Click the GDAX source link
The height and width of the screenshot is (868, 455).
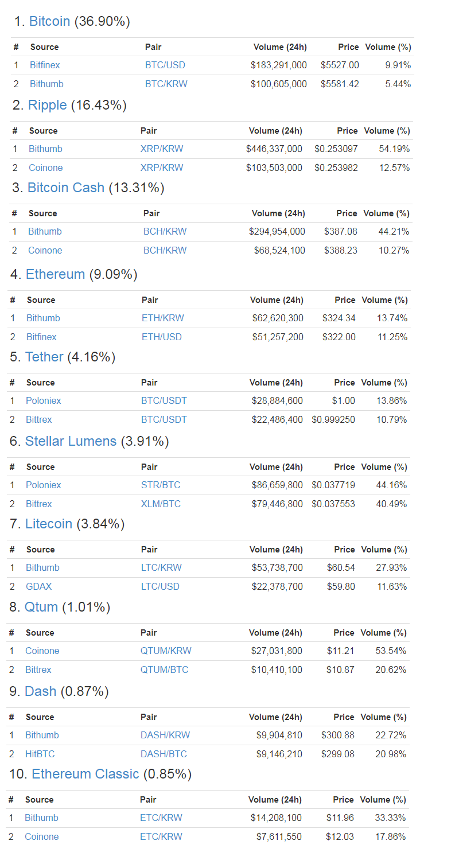(x=39, y=587)
